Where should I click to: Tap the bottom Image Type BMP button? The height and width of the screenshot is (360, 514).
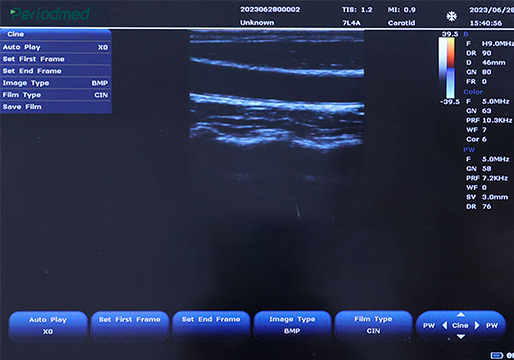pyautogui.click(x=292, y=326)
